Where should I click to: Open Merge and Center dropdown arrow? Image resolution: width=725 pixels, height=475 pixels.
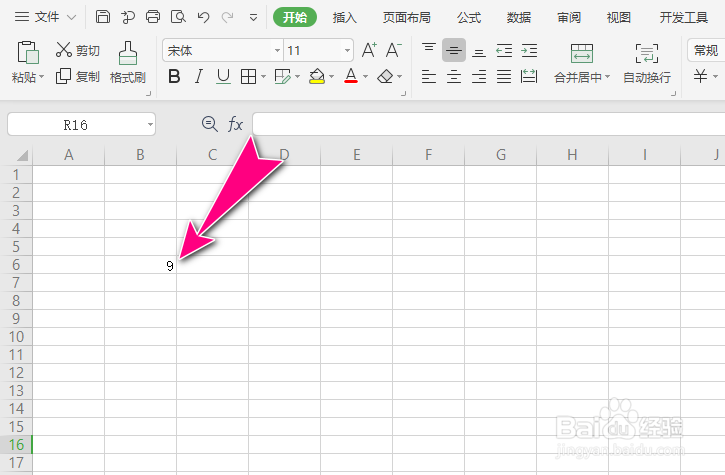(608, 77)
